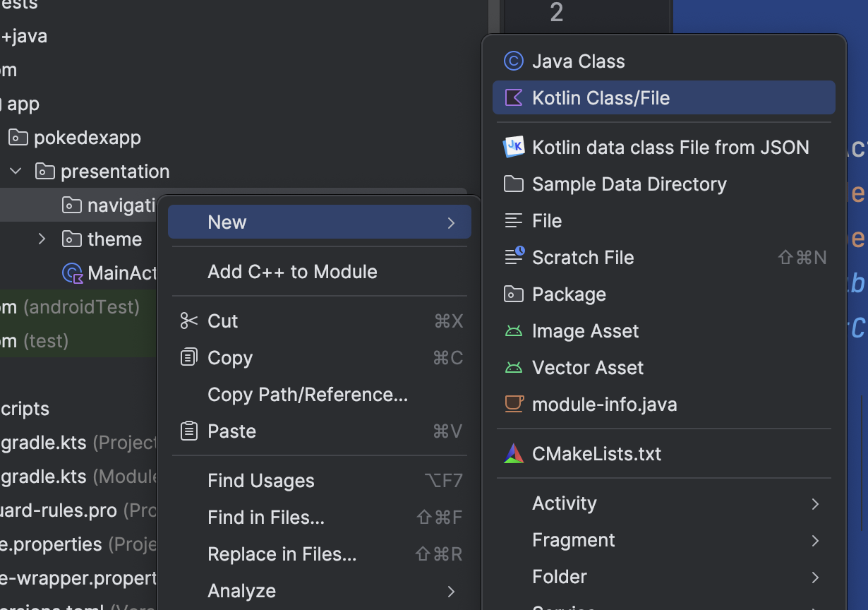Select Copy Path/Reference option
Image resolution: width=868 pixels, height=610 pixels.
coord(307,395)
